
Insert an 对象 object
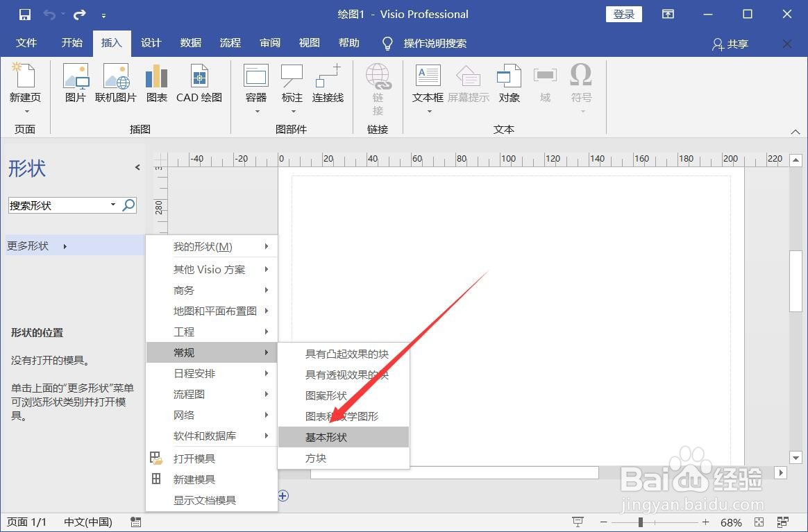click(x=509, y=83)
